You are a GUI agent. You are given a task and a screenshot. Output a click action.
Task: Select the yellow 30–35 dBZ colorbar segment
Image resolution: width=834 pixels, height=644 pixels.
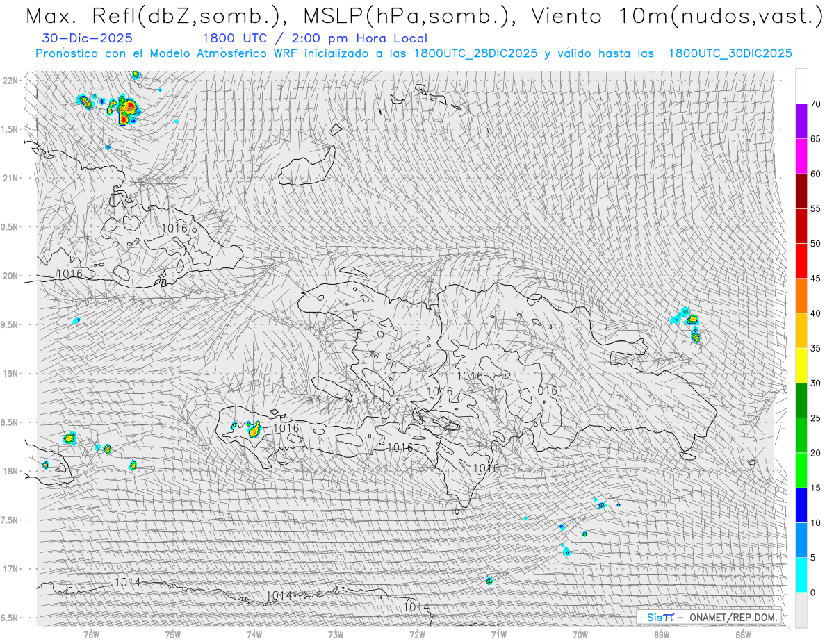(801, 365)
